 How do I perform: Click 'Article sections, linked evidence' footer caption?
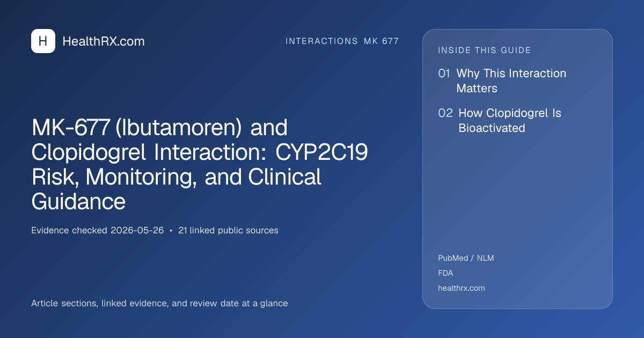(x=159, y=304)
